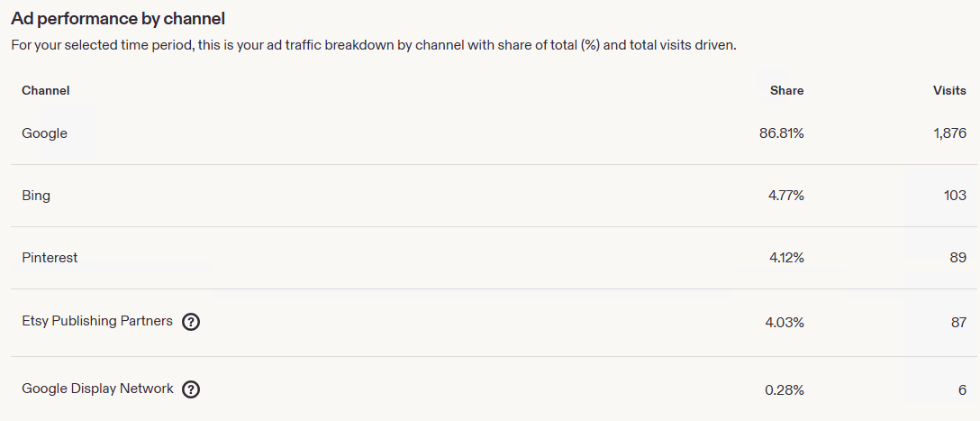Click Bing's 4.77% share value
The image size is (980, 421).
pos(786,196)
